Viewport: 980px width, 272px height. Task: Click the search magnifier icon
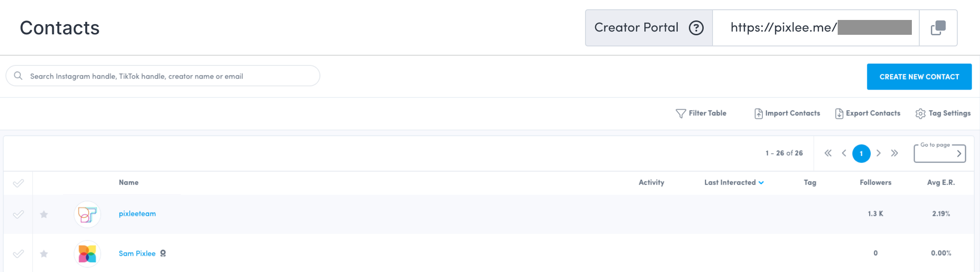tap(18, 76)
